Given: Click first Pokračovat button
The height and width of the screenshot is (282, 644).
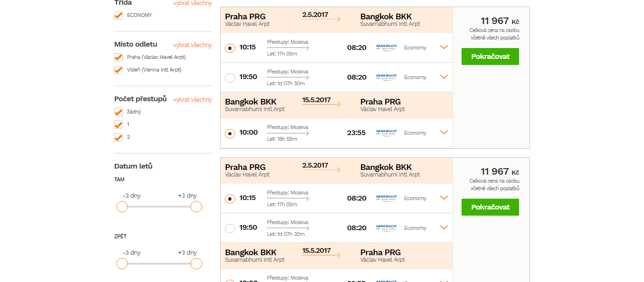Looking at the screenshot, I should point(490,56).
